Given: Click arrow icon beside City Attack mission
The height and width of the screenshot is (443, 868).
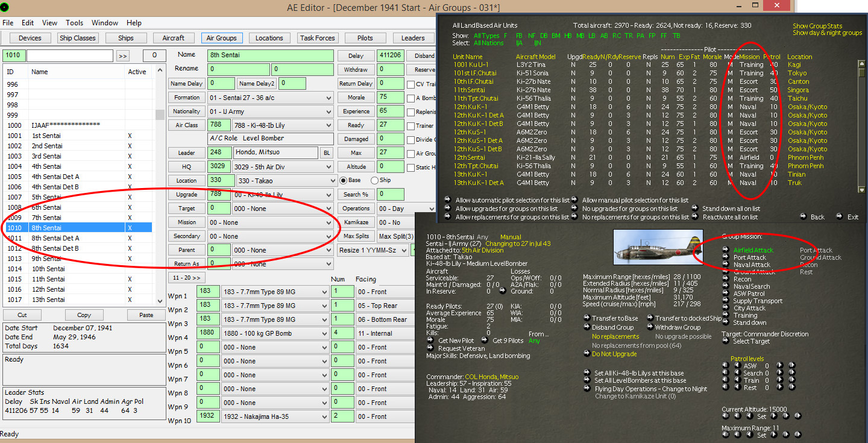Looking at the screenshot, I should [x=726, y=308].
